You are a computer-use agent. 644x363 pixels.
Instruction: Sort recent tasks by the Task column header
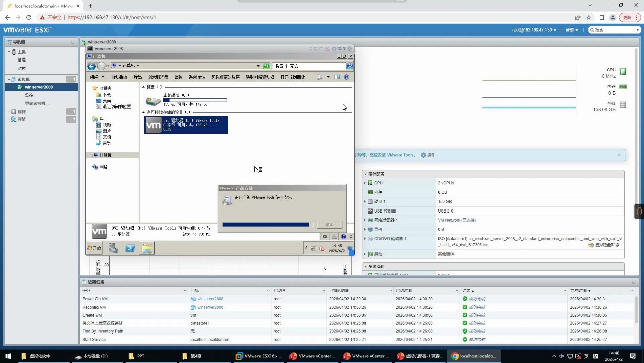pos(134,290)
